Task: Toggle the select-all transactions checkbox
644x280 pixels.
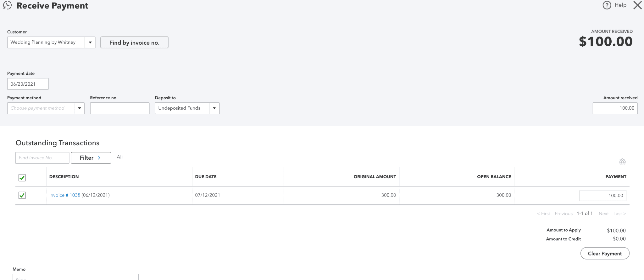Action: pyautogui.click(x=22, y=178)
